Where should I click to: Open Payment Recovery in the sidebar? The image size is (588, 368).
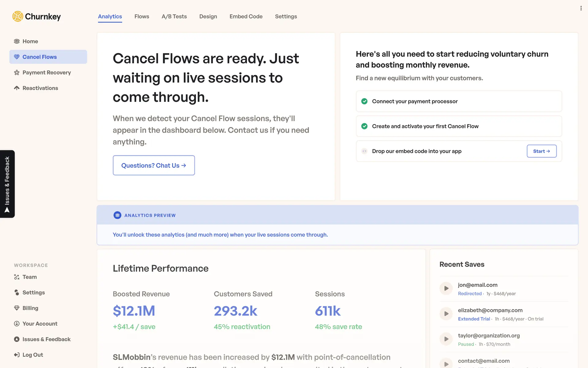click(47, 73)
